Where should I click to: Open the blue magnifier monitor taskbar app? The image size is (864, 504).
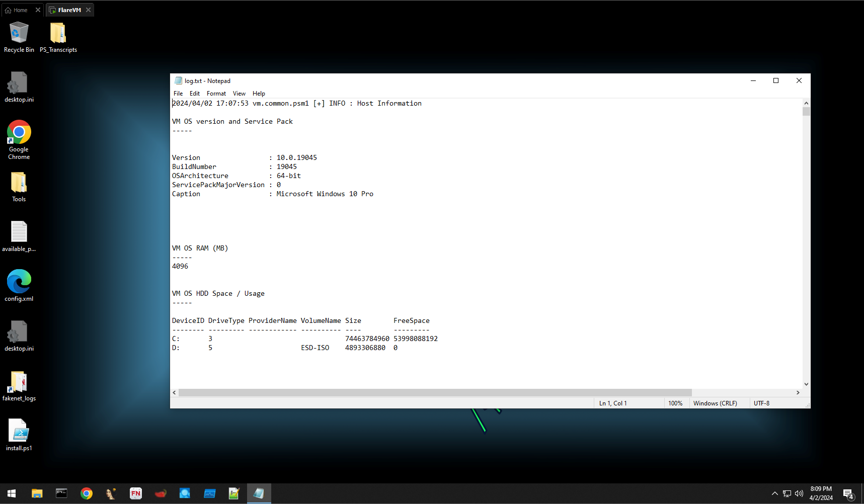pos(185,493)
